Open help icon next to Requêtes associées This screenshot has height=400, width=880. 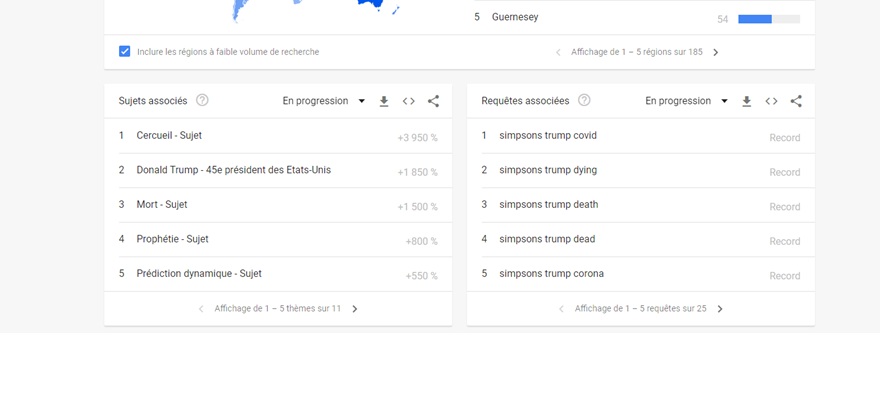(x=584, y=100)
